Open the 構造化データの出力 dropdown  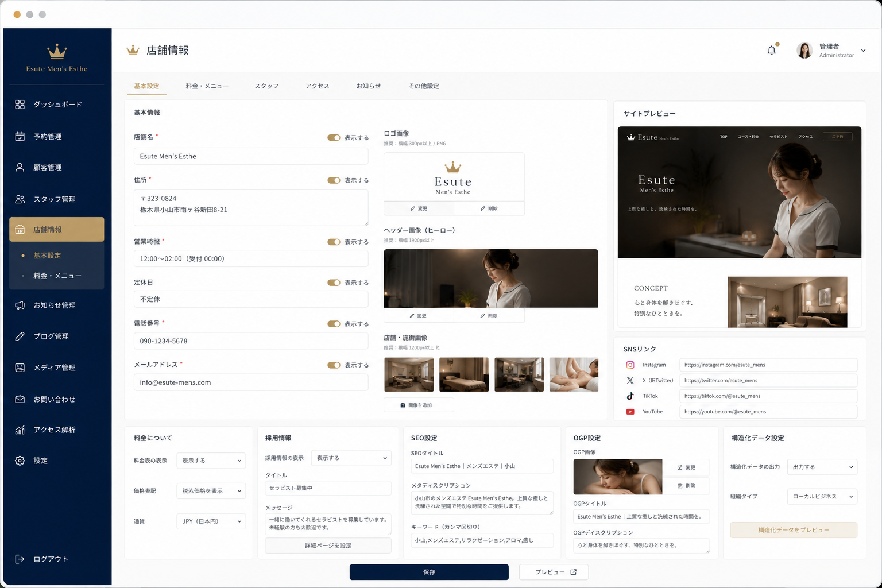(822, 467)
